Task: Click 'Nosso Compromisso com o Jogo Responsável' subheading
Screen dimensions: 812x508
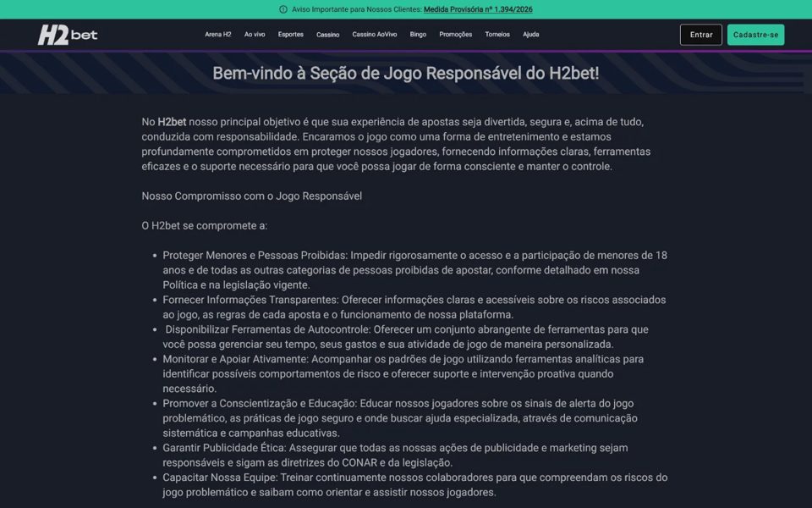Action: click(252, 196)
